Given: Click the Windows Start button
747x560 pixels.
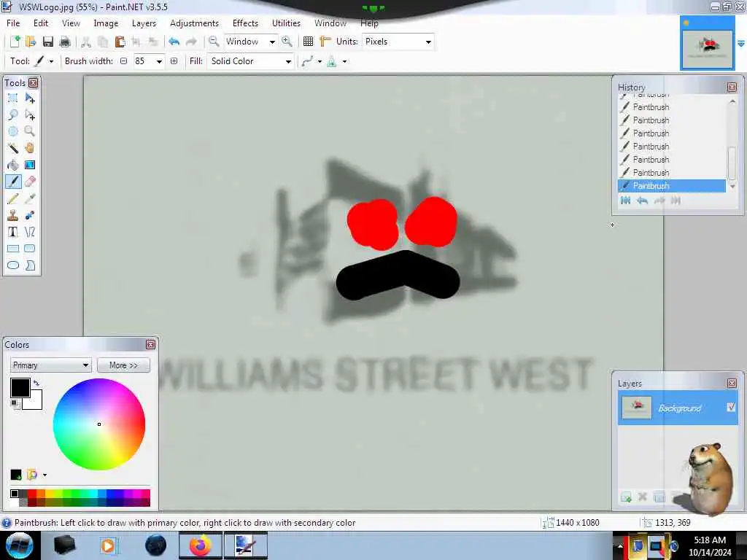Looking at the screenshot, I should 19,545.
